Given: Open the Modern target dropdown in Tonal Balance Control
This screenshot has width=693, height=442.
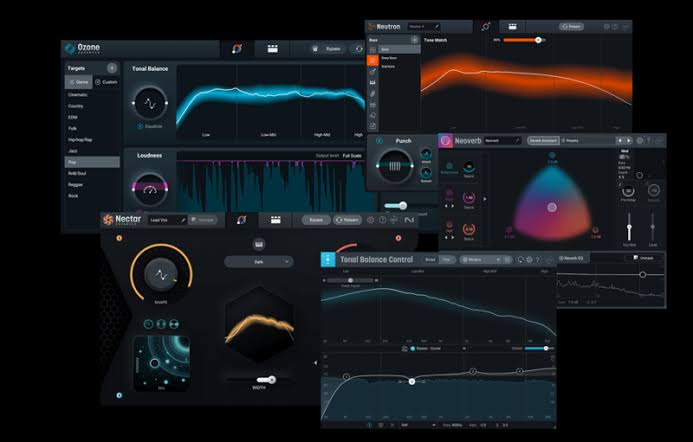Looking at the screenshot, I should point(481,260).
